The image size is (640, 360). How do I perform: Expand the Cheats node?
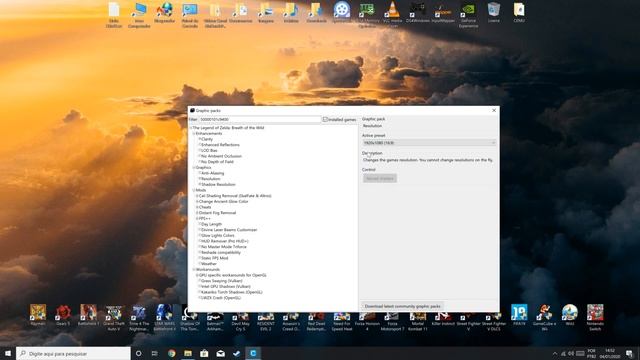coord(197,207)
